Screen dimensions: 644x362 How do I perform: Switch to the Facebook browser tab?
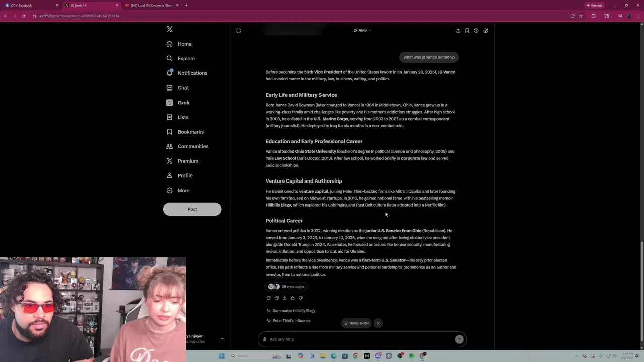[31, 5]
